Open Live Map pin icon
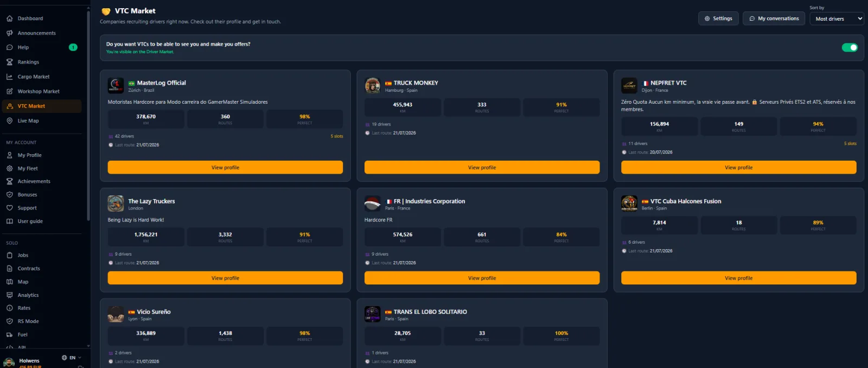 pos(9,120)
